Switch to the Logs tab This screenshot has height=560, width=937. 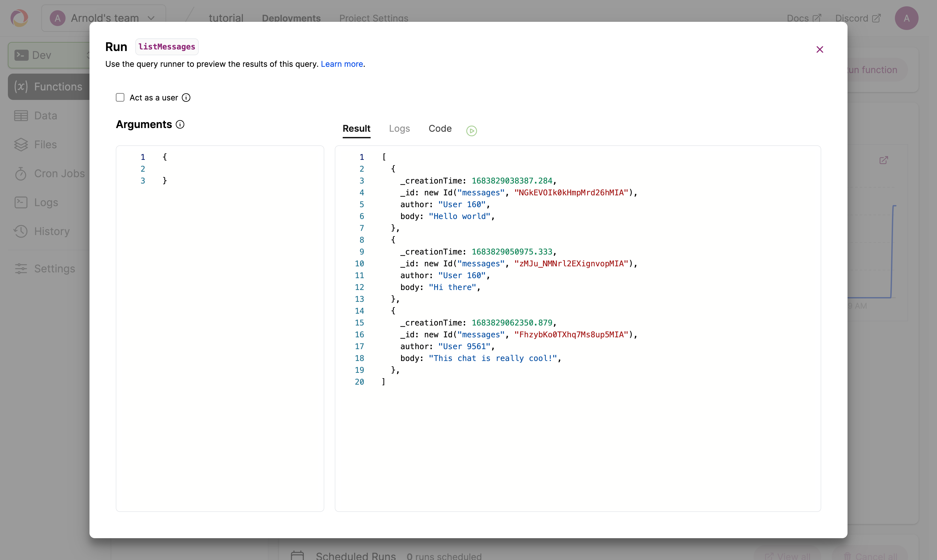tap(399, 129)
